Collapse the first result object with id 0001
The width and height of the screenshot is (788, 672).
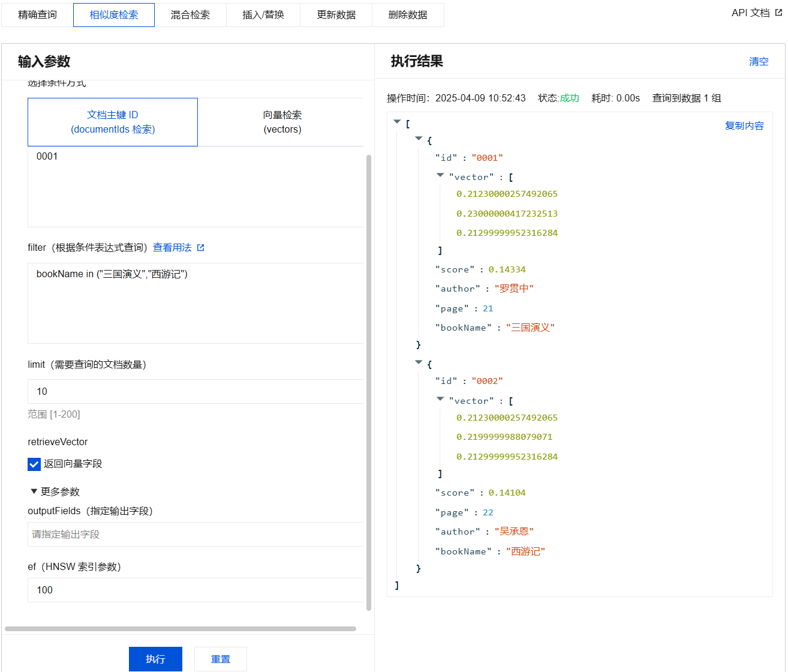(x=419, y=139)
